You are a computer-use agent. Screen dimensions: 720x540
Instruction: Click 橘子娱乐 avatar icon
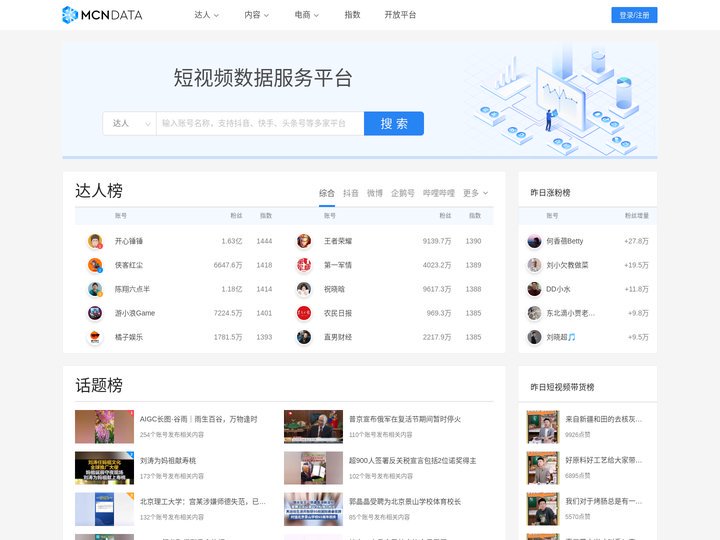tap(95, 337)
